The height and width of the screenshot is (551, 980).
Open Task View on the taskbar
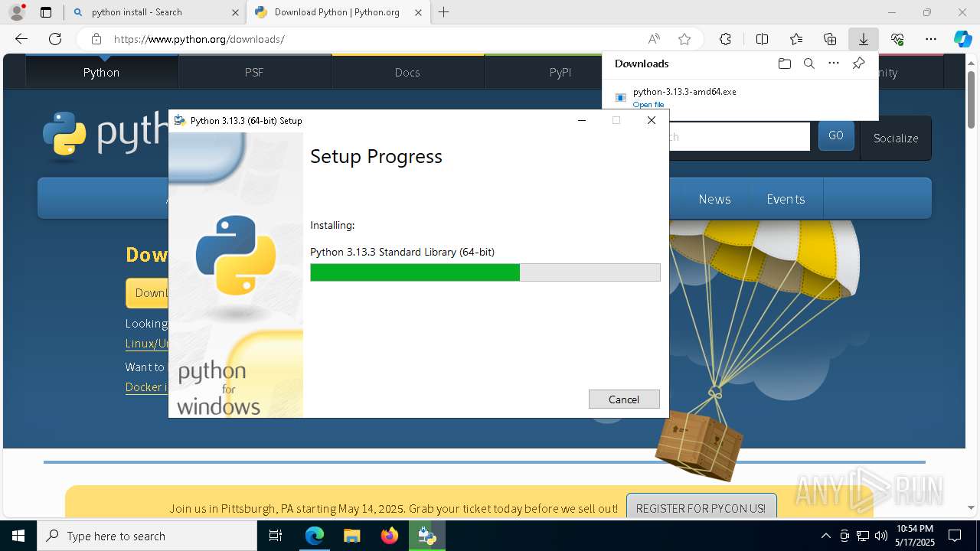pyautogui.click(x=276, y=536)
